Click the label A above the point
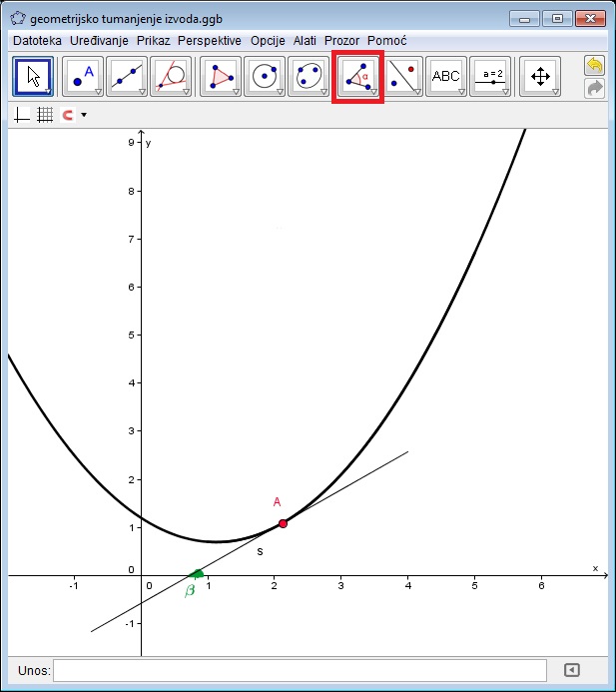The height and width of the screenshot is (692, 616). click(277, 502)
